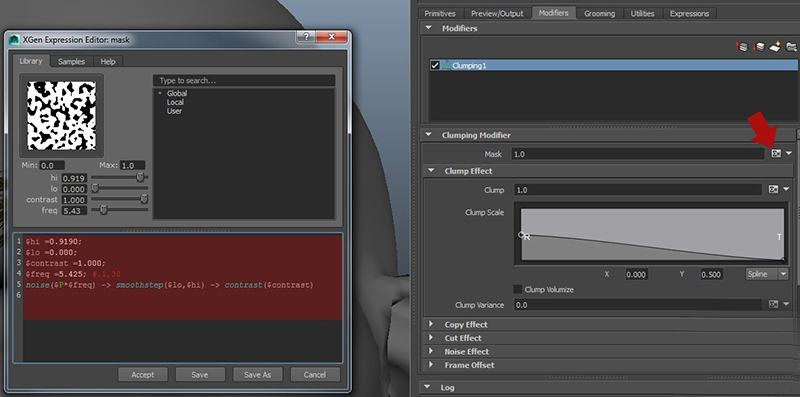Switch to the Utilities tab
800x397 pixels.
[x=642, y=13]
